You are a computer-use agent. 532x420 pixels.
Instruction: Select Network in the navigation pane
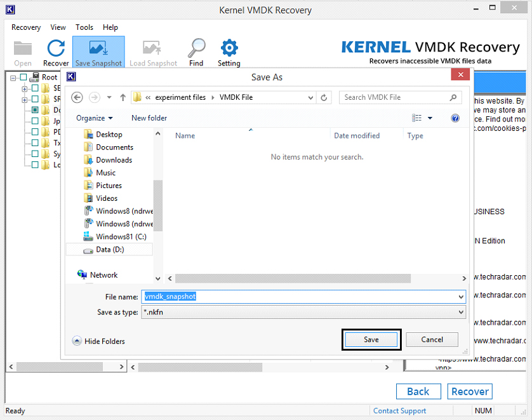click(x=97, y=274)
